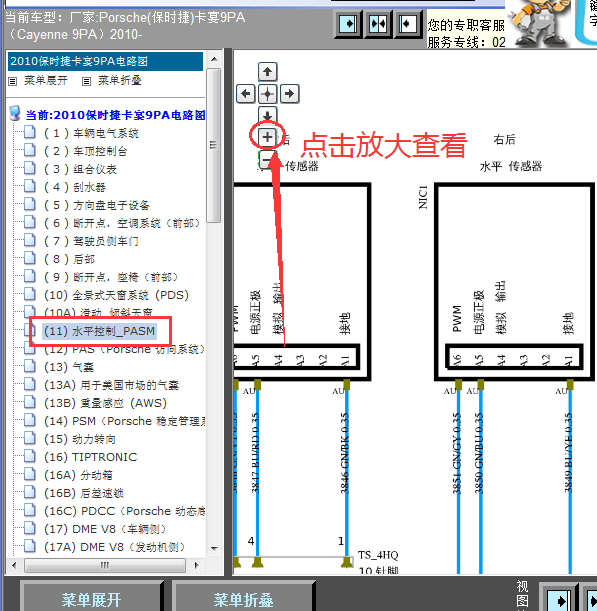597x611 pixels.
Task: Click the top toolbar converging-arrows button
Action: coord(378,24)
